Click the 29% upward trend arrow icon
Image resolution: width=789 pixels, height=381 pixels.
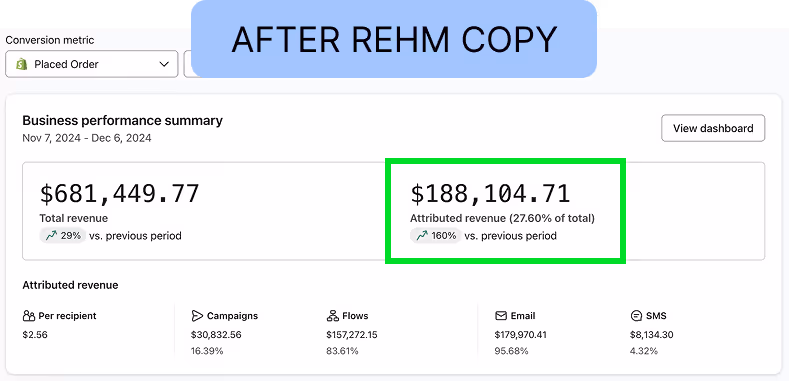51,236
